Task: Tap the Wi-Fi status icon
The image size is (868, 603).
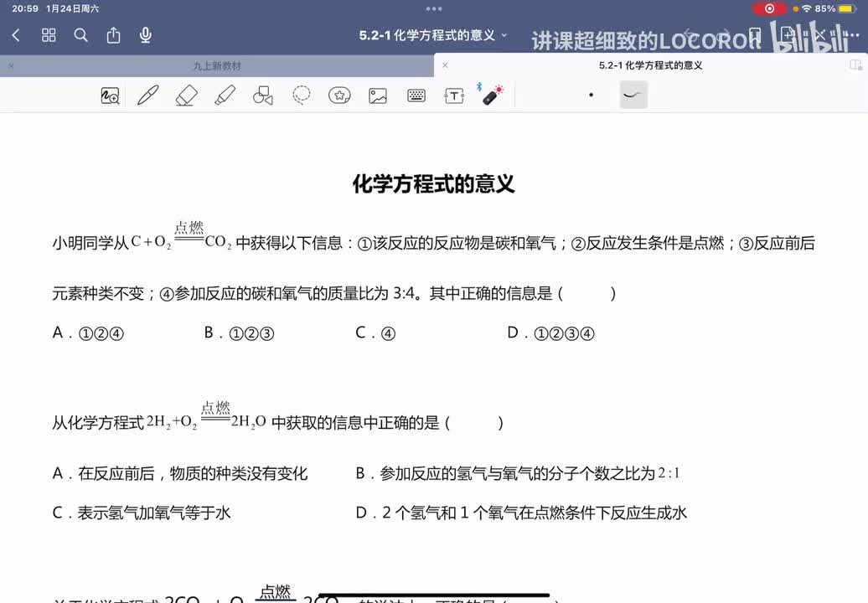Action: click(x=807, y=9)
